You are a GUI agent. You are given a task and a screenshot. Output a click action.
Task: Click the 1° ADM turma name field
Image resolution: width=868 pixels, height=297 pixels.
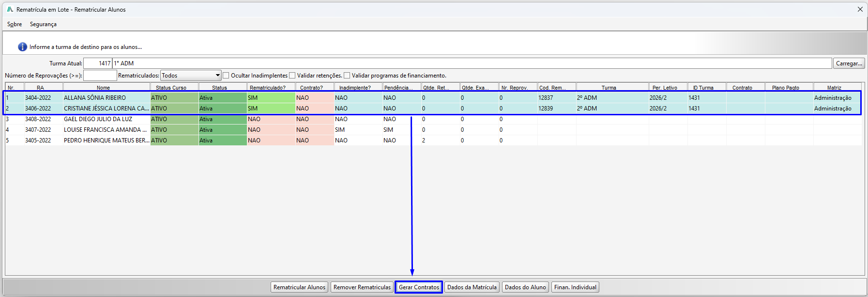(x=472, y=63)
